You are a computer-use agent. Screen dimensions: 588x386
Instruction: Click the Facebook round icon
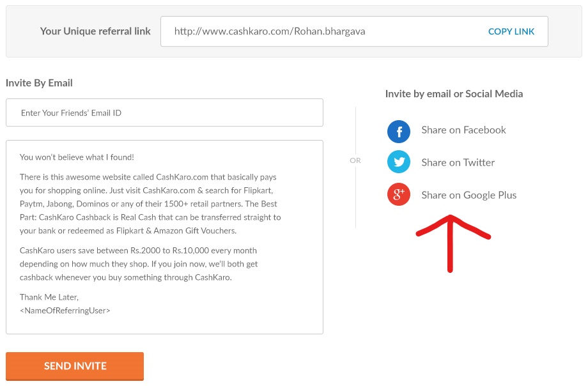tap(399, 131)
